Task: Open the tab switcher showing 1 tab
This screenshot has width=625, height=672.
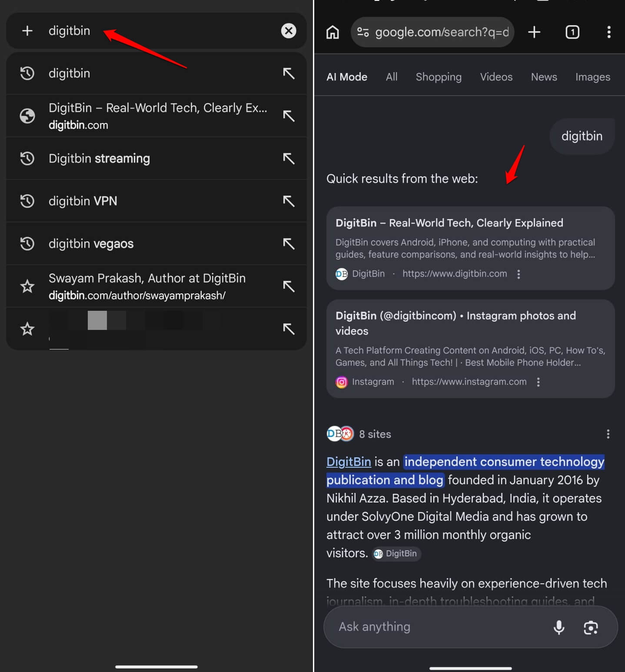Action: tap(572, 32)
